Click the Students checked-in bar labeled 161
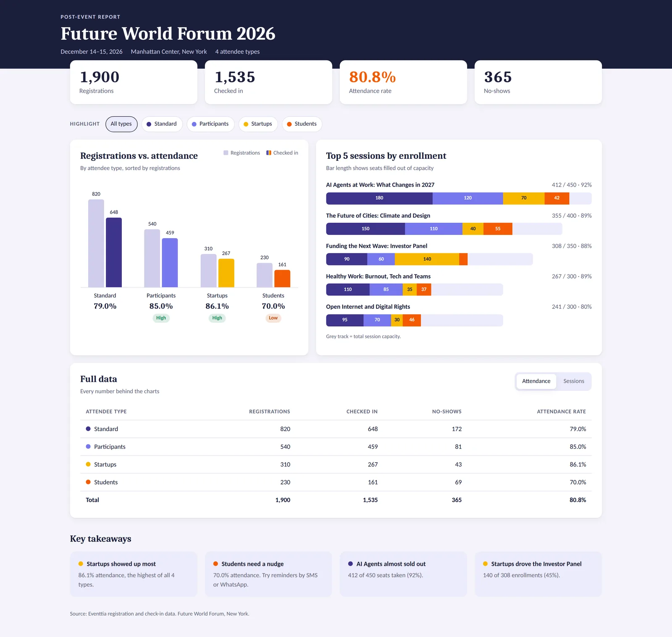 point(282,279)
